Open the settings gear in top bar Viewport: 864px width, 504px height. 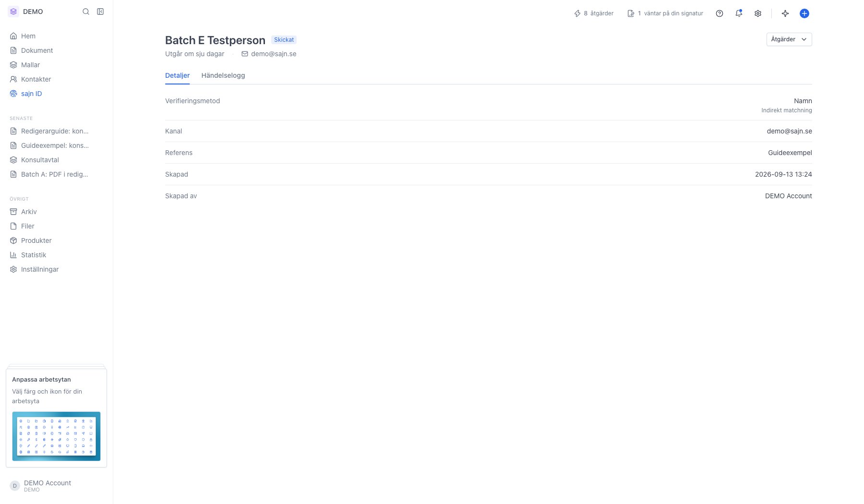pyautogui.click(x=758, y=13)
